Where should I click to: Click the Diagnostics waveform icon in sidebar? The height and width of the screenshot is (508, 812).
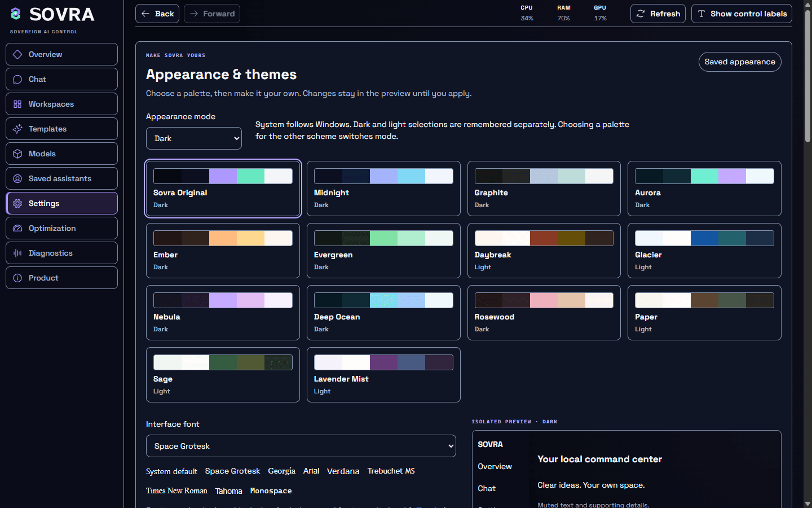pos(17,253)
